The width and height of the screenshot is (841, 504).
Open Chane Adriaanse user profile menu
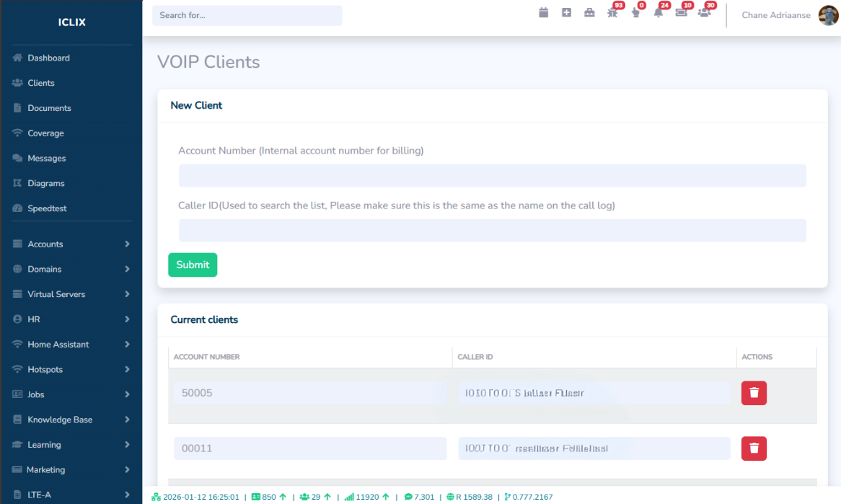click(788, 15)
